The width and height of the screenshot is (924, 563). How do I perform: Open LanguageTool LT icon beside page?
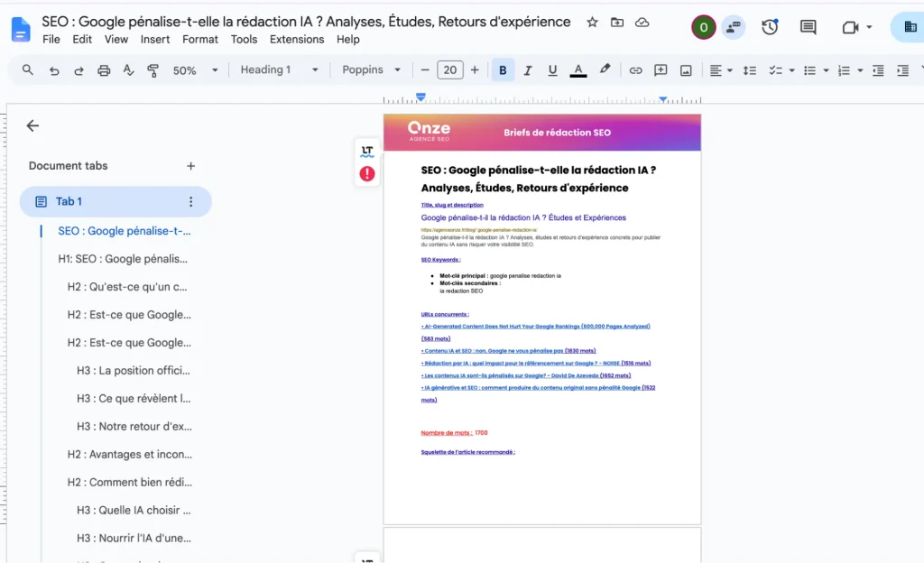pyautogui.click(x=367, y=152)
